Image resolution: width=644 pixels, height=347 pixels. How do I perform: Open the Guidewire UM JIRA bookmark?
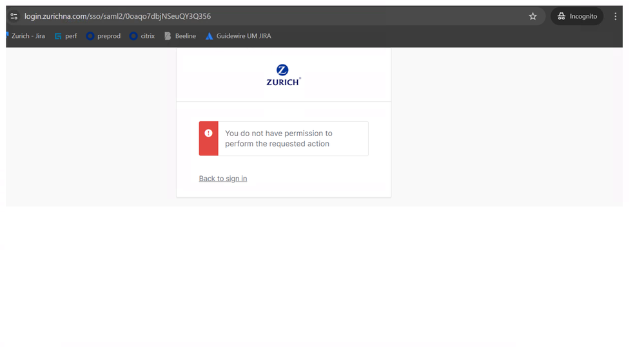(239, 36)
